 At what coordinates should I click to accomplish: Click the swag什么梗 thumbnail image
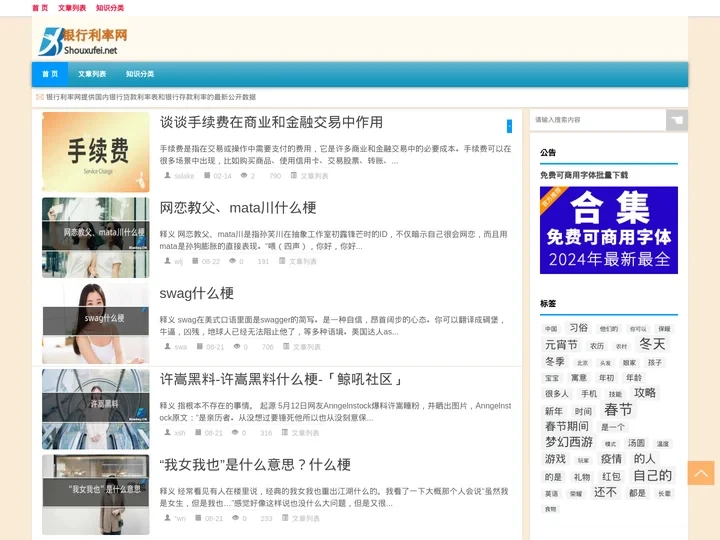click(96, 323)
